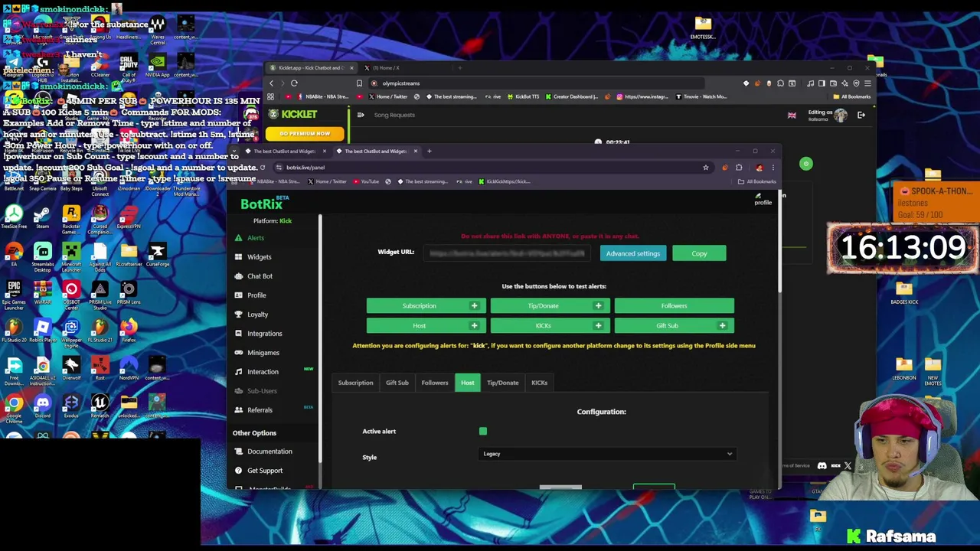Click BotRix logo
980x551 pixels.
coord(262,204)
